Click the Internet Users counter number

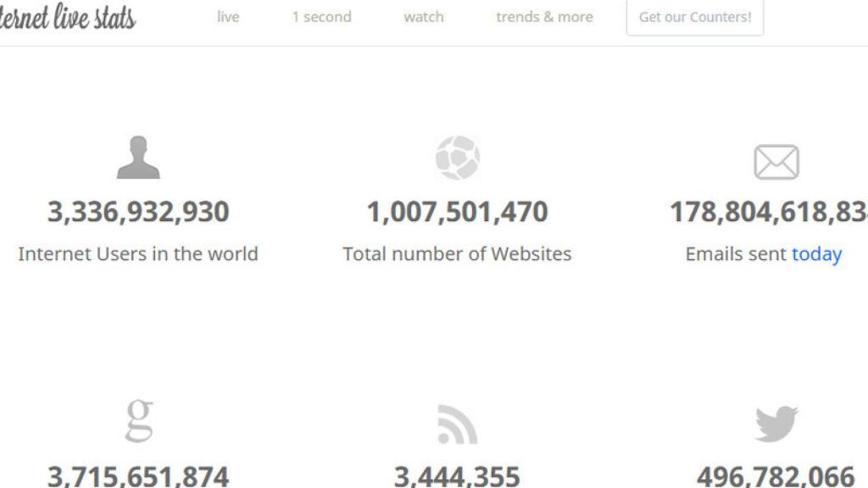click(x=138, y=211)
